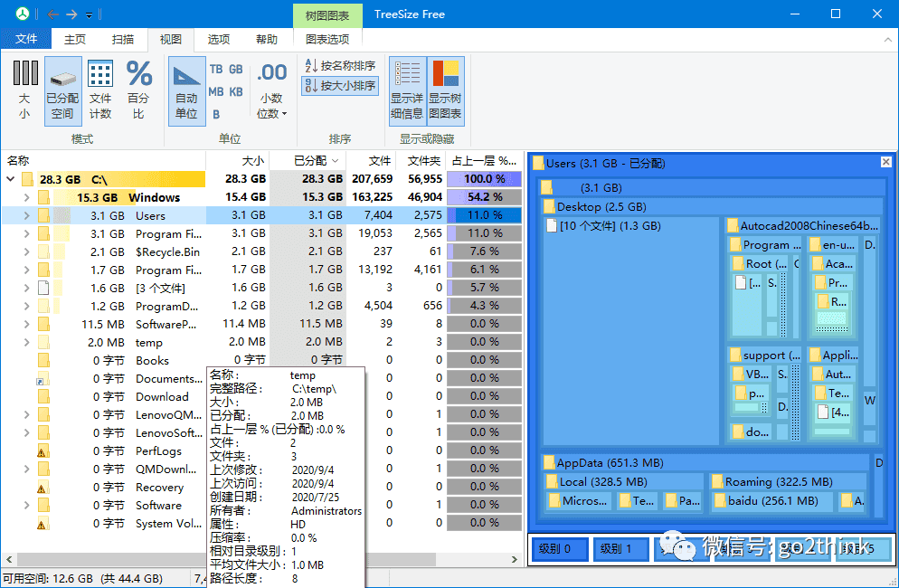This screenshot has height=588, width=899.
Task: Select treemap level 级别 1 button
Action: coord(621,549)
